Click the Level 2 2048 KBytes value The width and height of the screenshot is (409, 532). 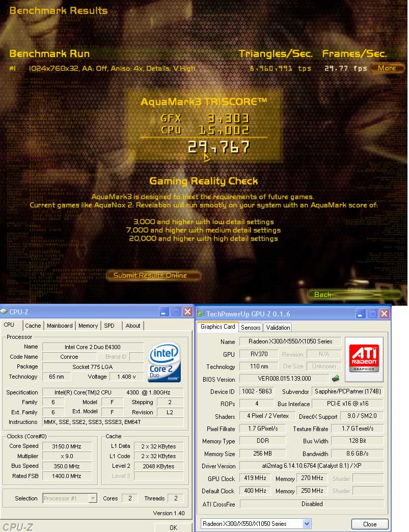pyautogui.click(x=158, y=466)
